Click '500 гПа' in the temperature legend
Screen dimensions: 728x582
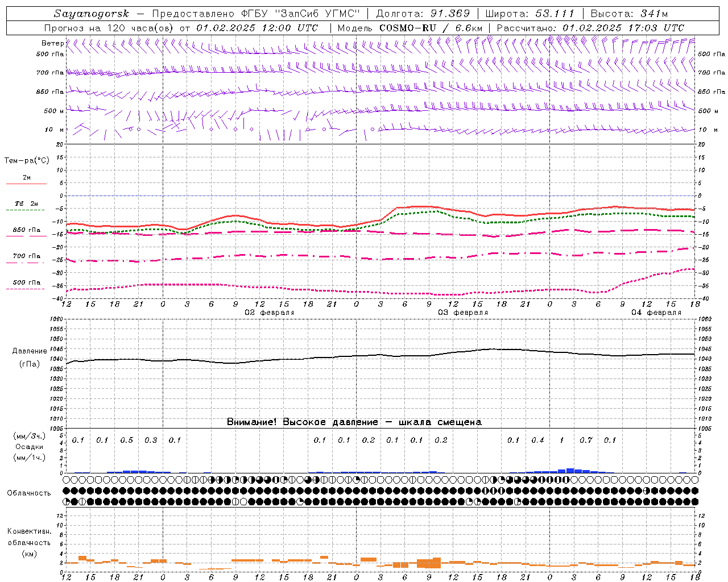27,282
